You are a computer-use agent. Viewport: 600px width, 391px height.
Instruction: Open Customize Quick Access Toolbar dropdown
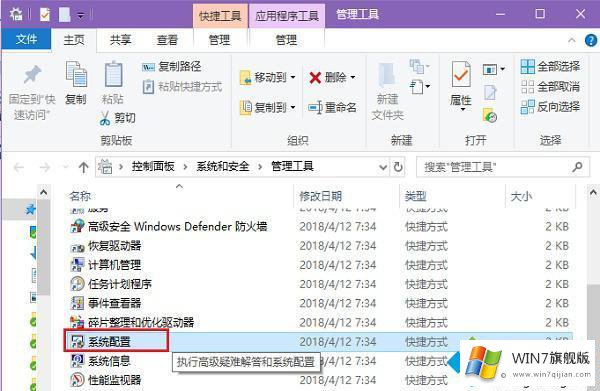click(x=81, y=15)
